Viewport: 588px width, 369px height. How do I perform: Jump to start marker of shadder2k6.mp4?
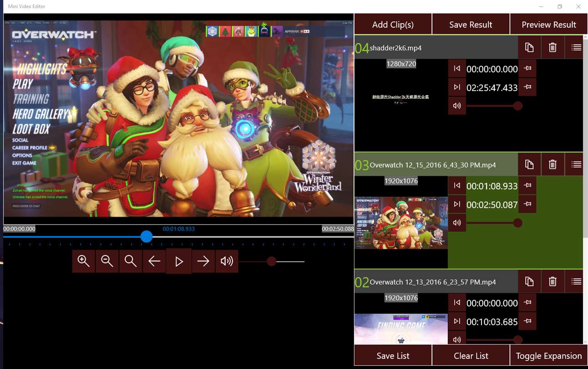pyautogui.click(x=457, y=68)
